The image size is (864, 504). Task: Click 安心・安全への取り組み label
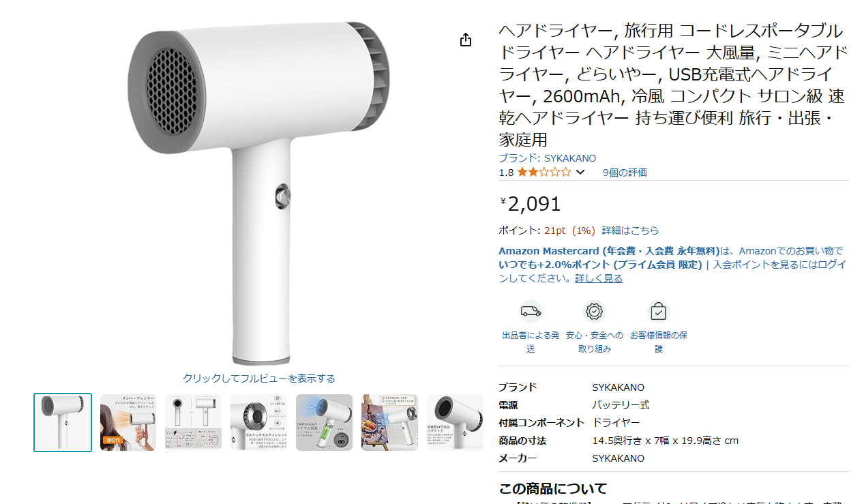click(595, 342)
